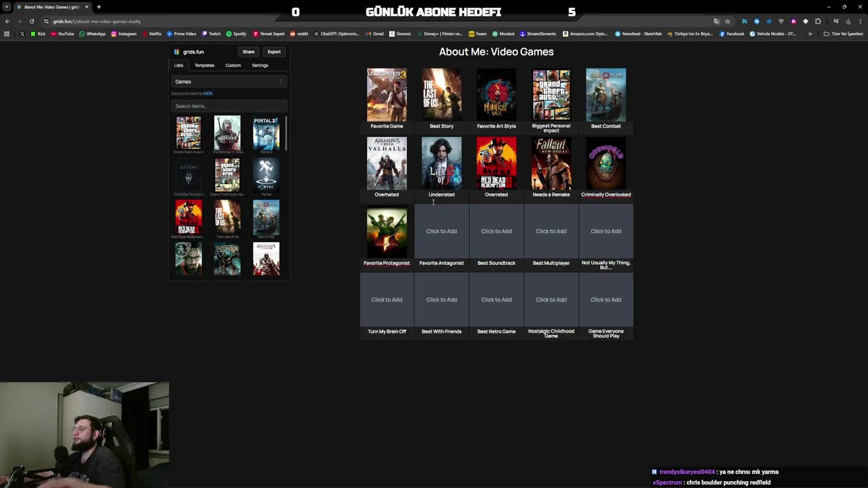The width and height of the screenshot is (868, 488).
Task: Expand the tab search dropdown
Action: point(7,7)
